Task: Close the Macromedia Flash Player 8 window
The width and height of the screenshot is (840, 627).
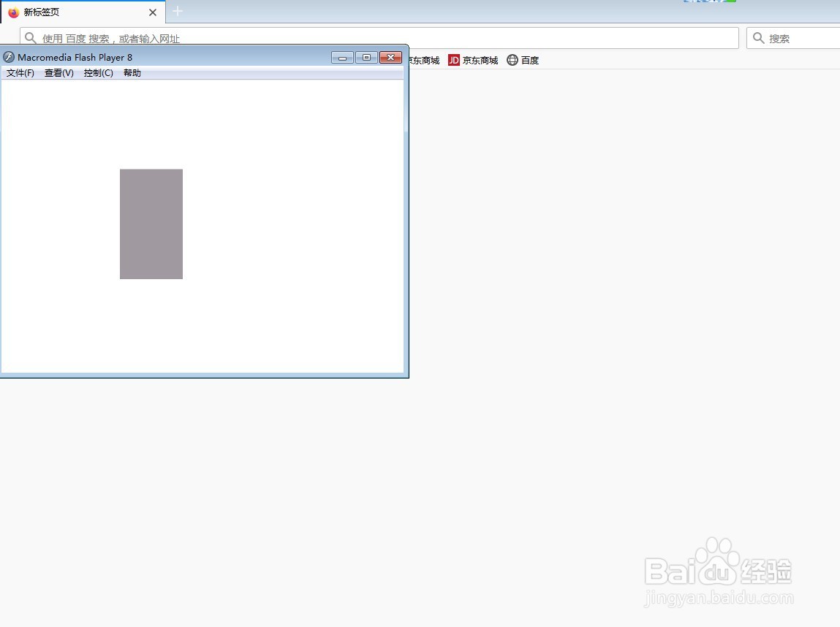Action: [390, 57]
